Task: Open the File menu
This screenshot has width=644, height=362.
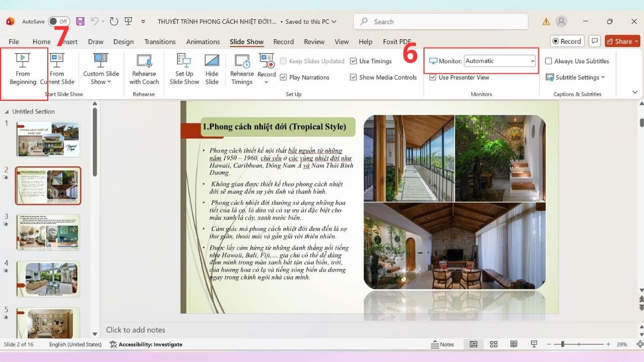Action: 14,42
